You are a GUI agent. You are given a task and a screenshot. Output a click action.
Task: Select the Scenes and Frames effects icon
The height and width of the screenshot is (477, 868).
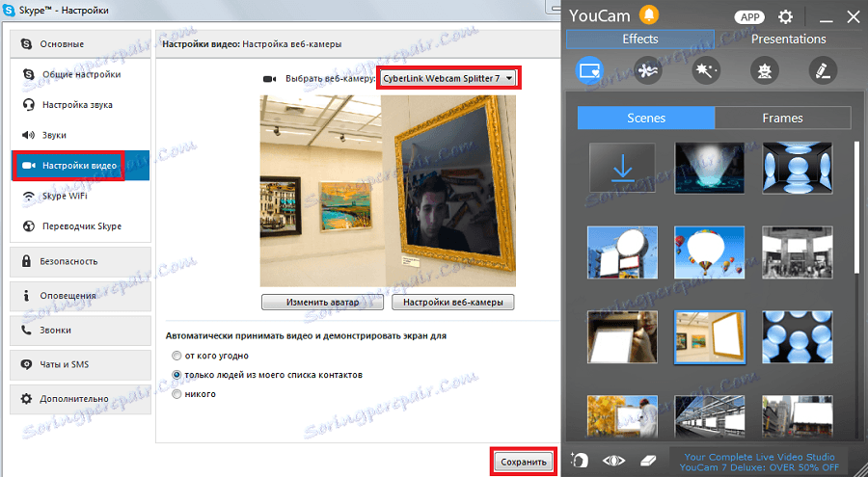[x=589, y=70]
